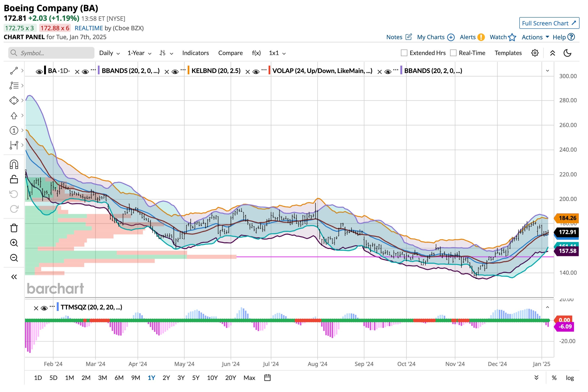Hide the KELBND indicator with eye icon
Viewport: 588px width, 392px height.
175,72
